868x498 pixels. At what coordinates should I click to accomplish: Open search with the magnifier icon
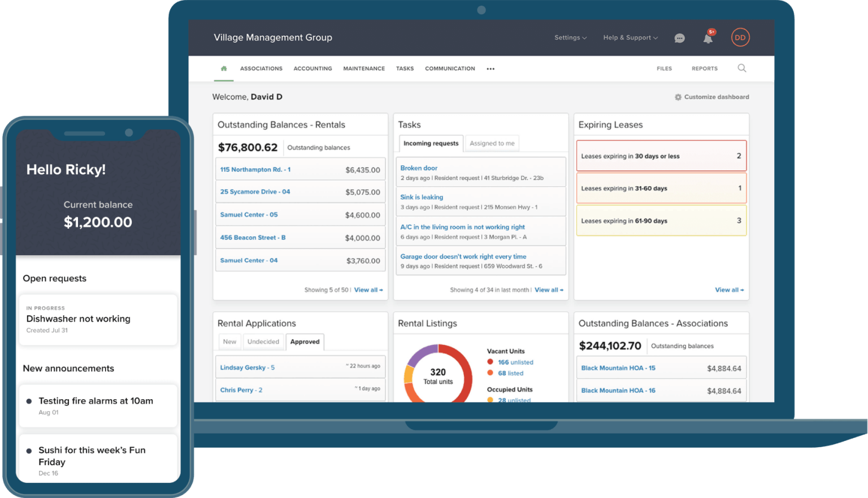coord(741,68)
